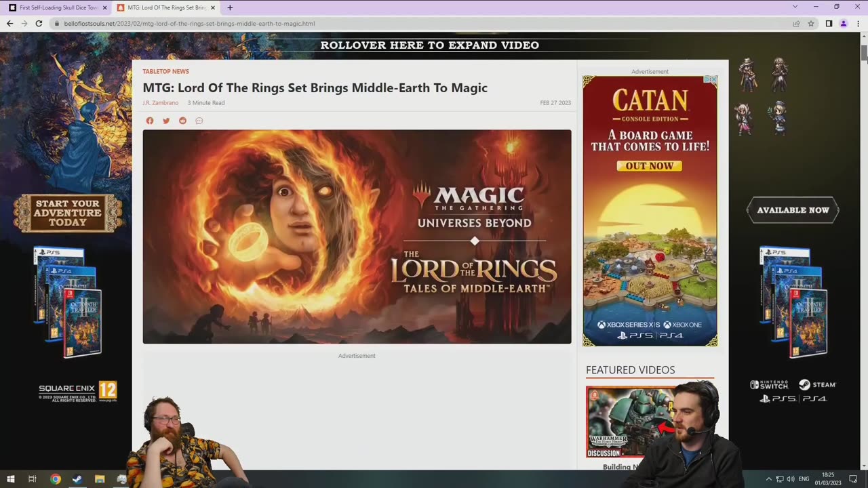This screenshot has height=488, width=868.
Task: Bookmark this page with the star icon
Action: tap(810, 24)
